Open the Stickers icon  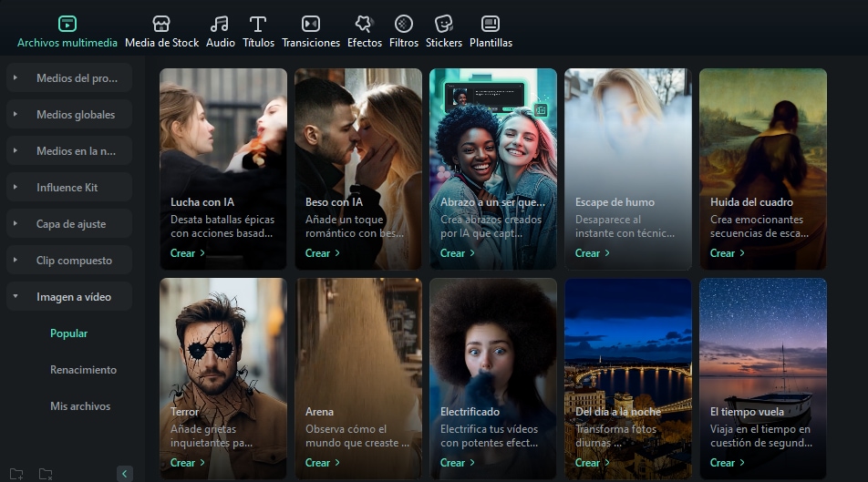click(444, 25)
